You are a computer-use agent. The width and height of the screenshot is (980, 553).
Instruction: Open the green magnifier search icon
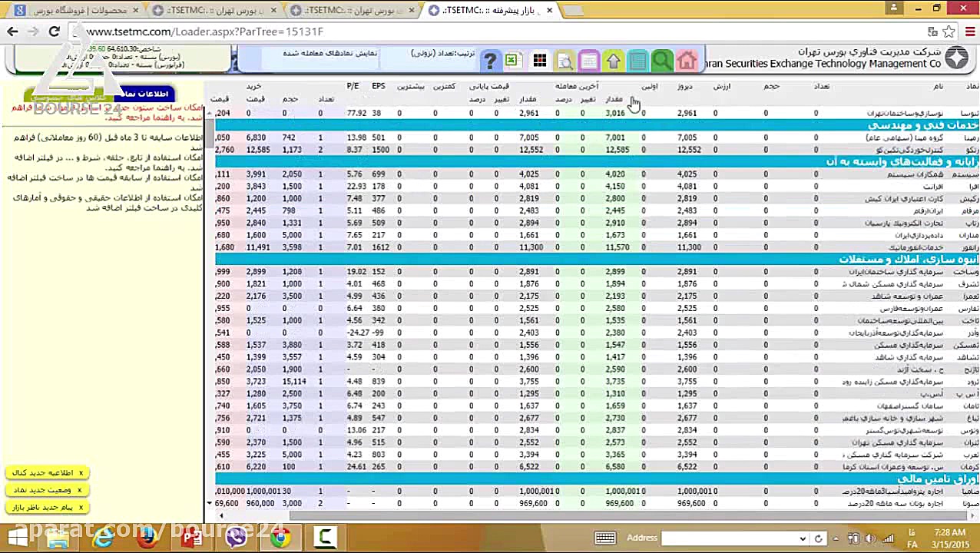[662, 61]
